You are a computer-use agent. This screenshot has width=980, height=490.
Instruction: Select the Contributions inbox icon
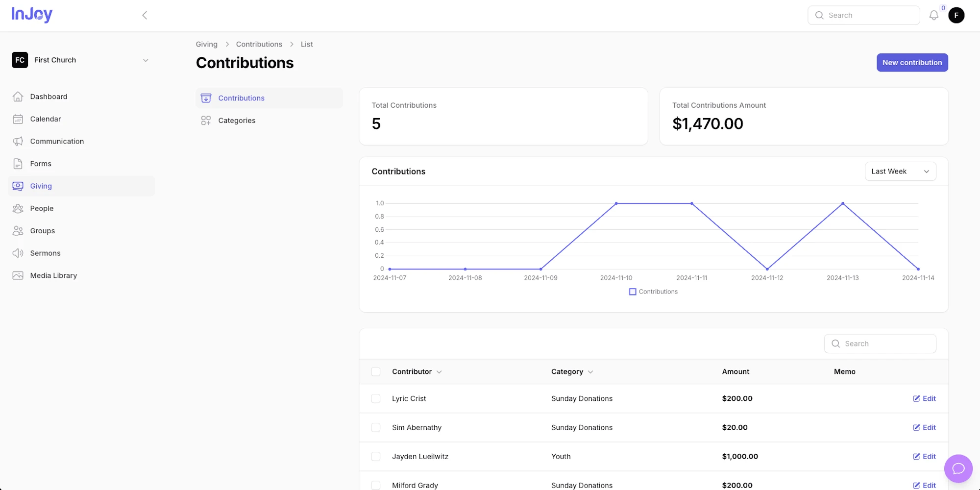[x=206, y=98]
